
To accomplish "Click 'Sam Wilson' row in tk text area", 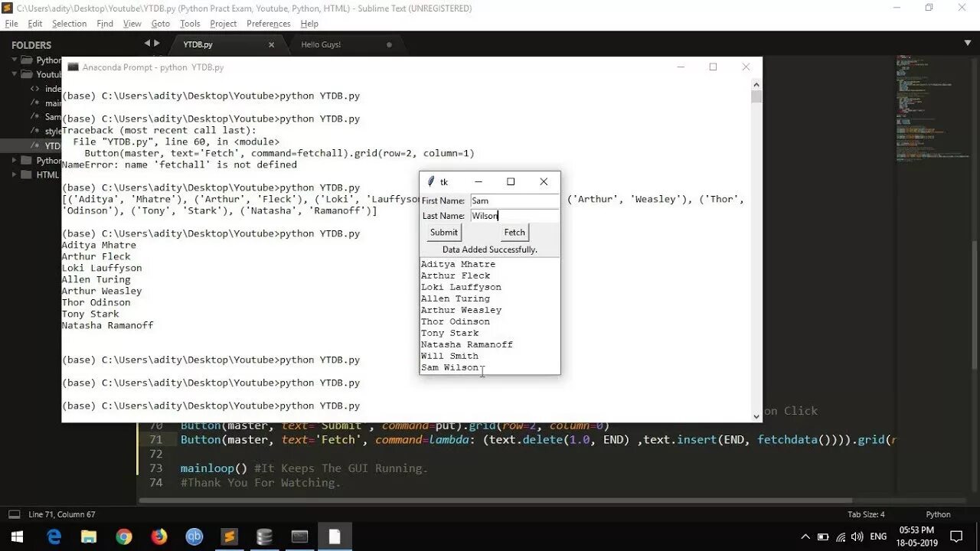I will [x=450, y=367].
